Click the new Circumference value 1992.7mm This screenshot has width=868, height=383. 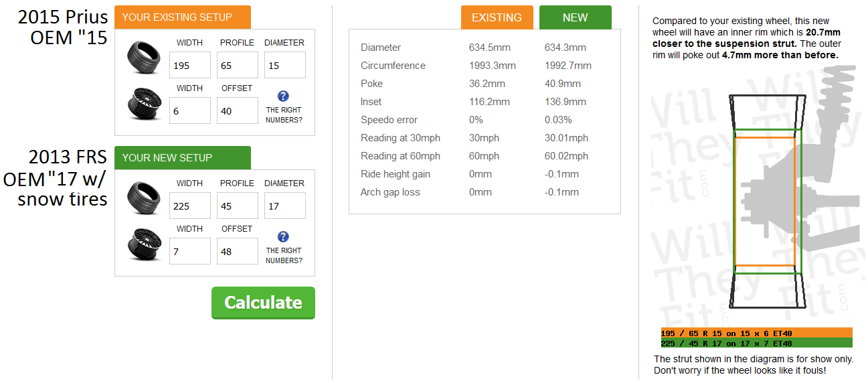click(x=568, y=66)
